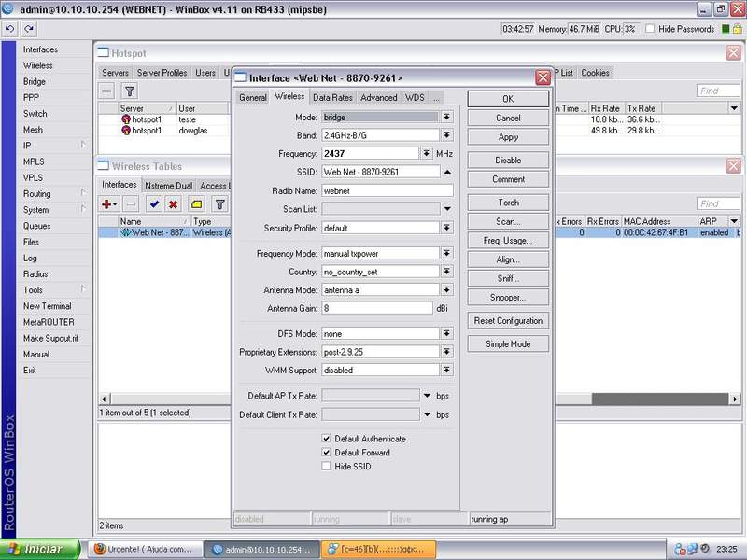Add new wireless interface with red plus
Image resolution: width=747 pixels, height=560 pixels.
(108, 204)
